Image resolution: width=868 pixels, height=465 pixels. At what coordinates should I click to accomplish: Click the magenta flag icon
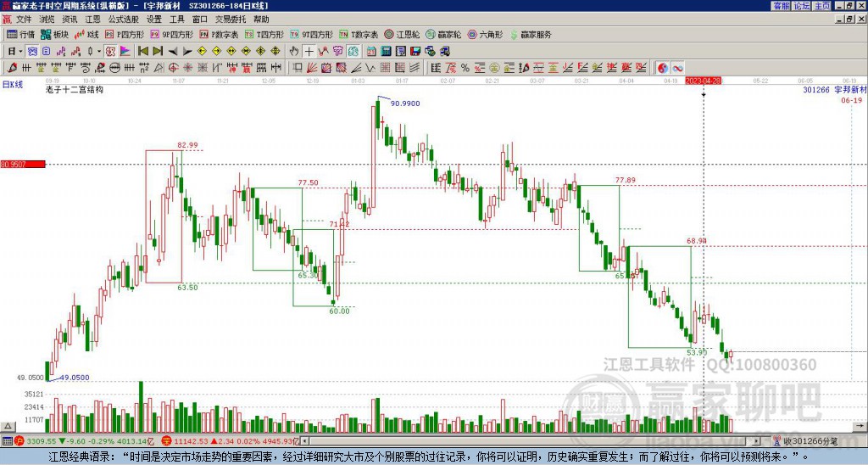[125, 52]
